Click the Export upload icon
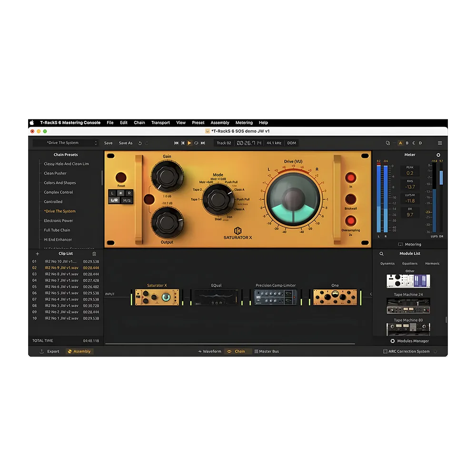 [41, 351]
